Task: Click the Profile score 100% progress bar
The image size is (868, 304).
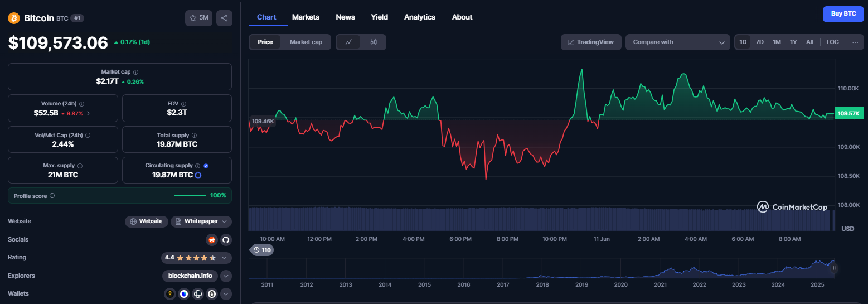Action: pos(190,196)
